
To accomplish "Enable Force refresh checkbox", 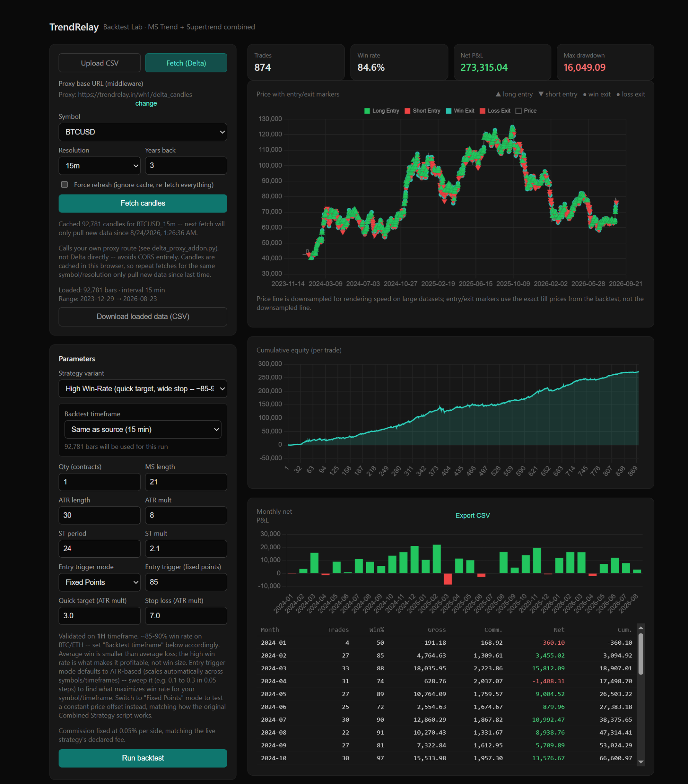I will coord(64,185).
